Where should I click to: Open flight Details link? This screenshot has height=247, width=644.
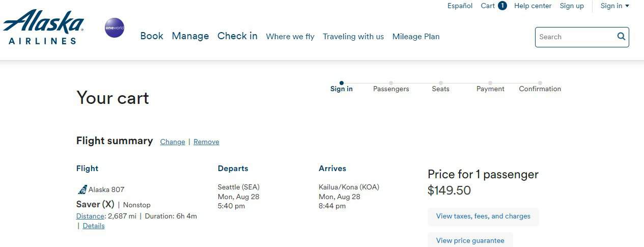coord(94,226)
